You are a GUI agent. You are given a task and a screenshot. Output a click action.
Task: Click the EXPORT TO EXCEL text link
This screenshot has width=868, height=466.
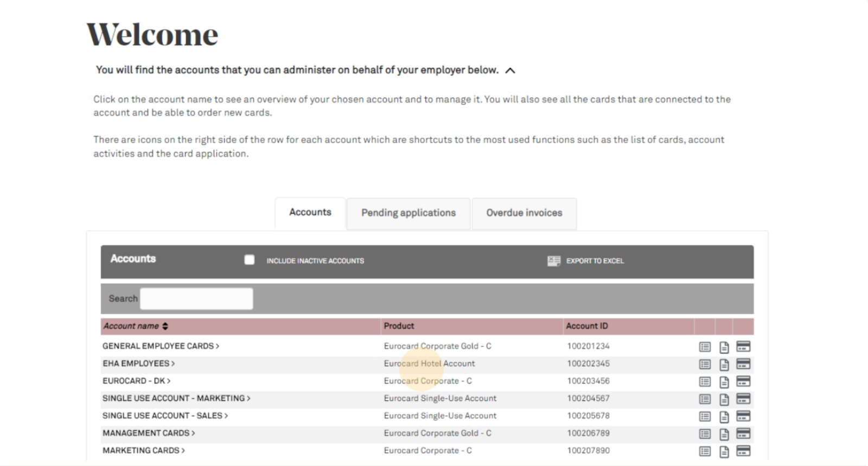coord(595,261)
